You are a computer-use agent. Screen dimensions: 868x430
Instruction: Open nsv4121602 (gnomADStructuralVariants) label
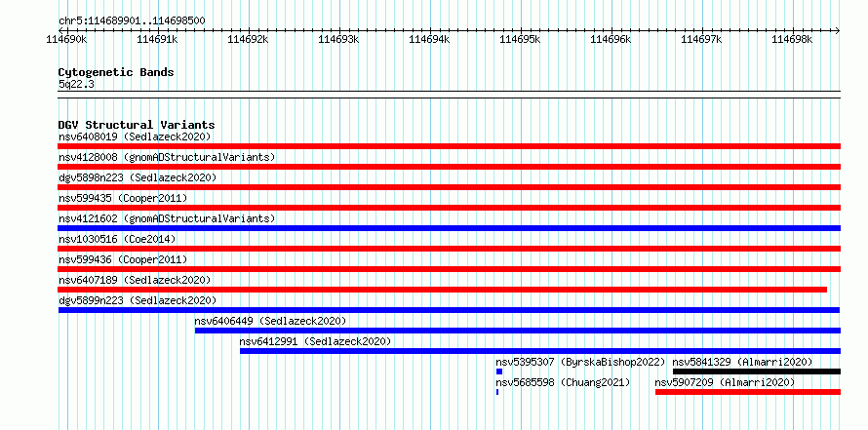coord(167,218)
